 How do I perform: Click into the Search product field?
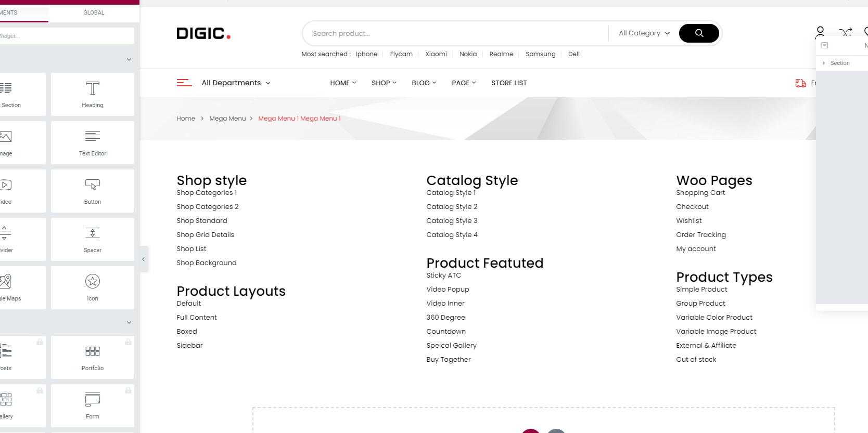point(455,33)
